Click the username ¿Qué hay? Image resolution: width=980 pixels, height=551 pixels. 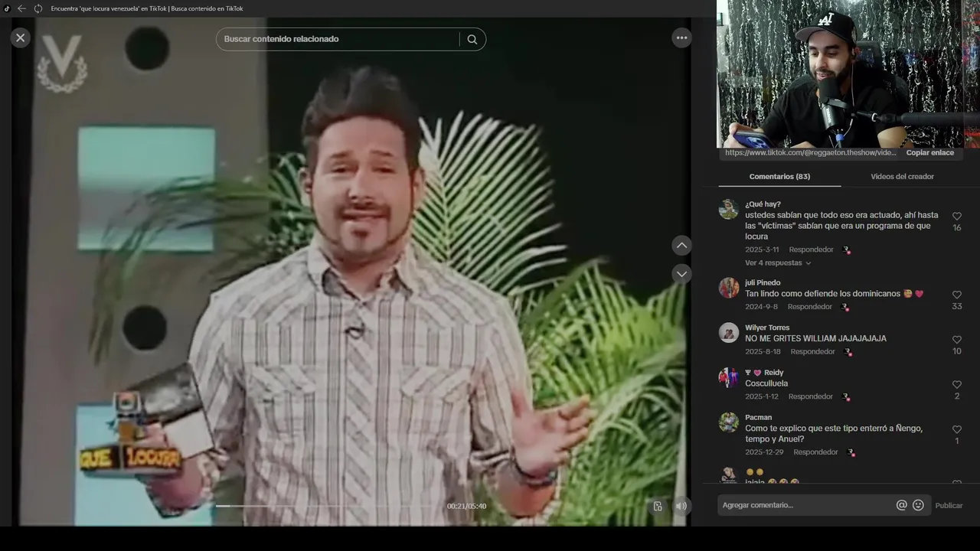(x=763, y=204)
